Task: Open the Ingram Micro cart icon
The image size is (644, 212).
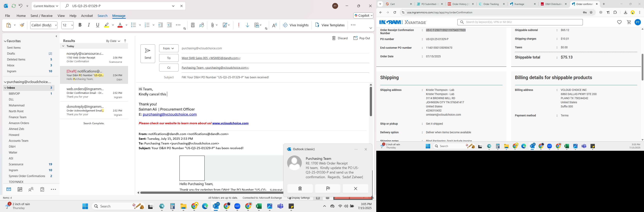Action: pos(629,22)
